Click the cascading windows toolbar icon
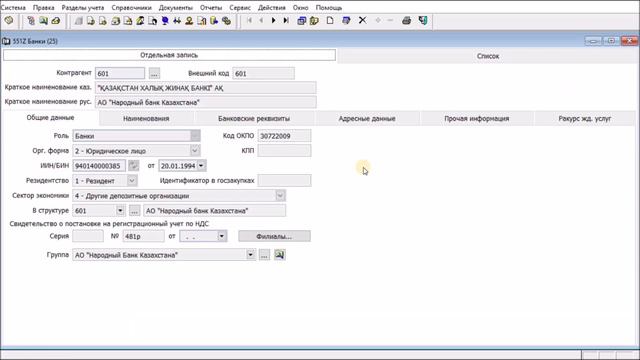The width and height of the screenshot is (640, 360). coord(302,20)
